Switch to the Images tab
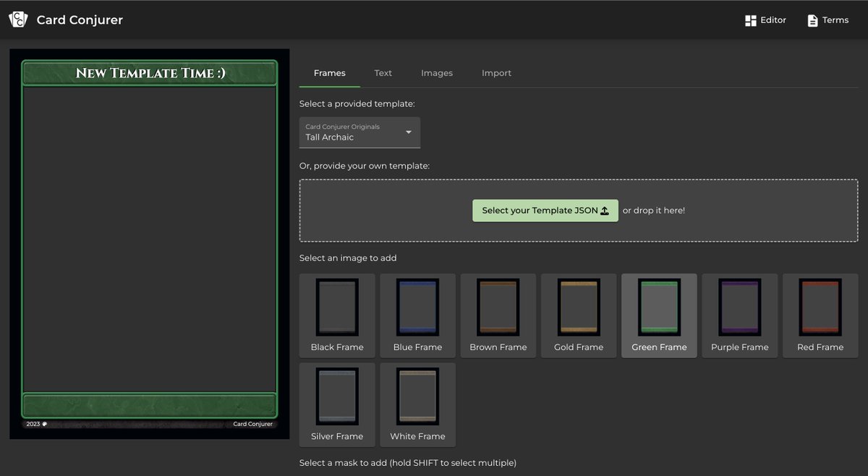868x476 pixels. (437, 73)
